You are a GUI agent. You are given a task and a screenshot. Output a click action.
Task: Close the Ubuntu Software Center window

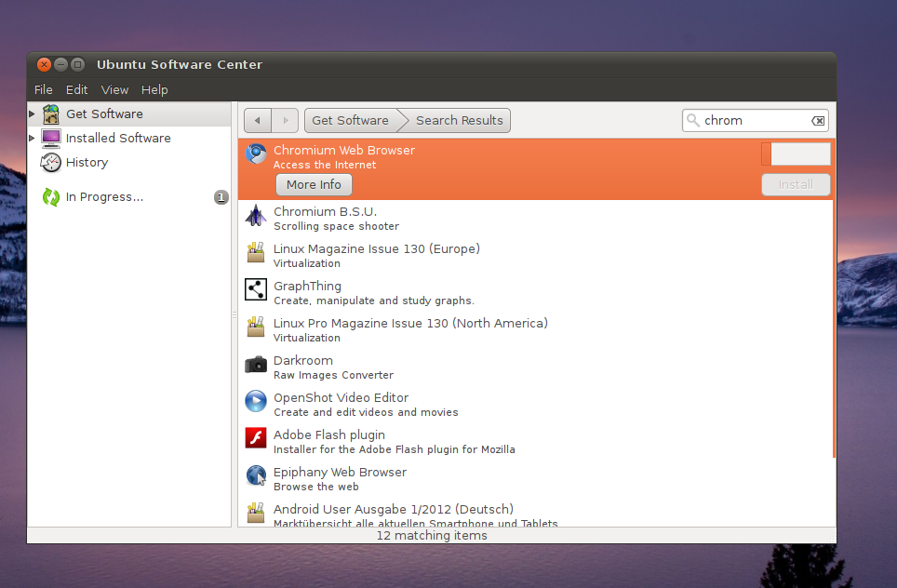click(x=44, y=64)
